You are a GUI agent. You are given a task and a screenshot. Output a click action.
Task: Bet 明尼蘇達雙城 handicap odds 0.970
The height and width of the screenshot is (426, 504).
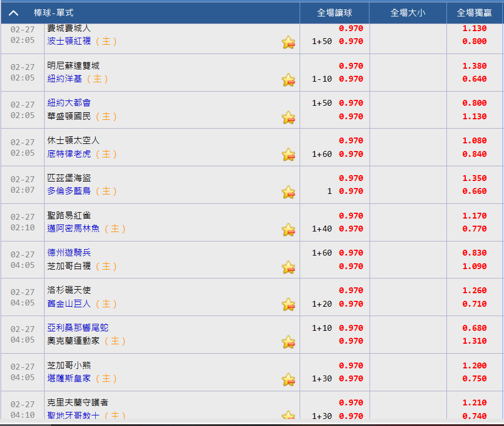pyautogui.click(x=351, y=66)
